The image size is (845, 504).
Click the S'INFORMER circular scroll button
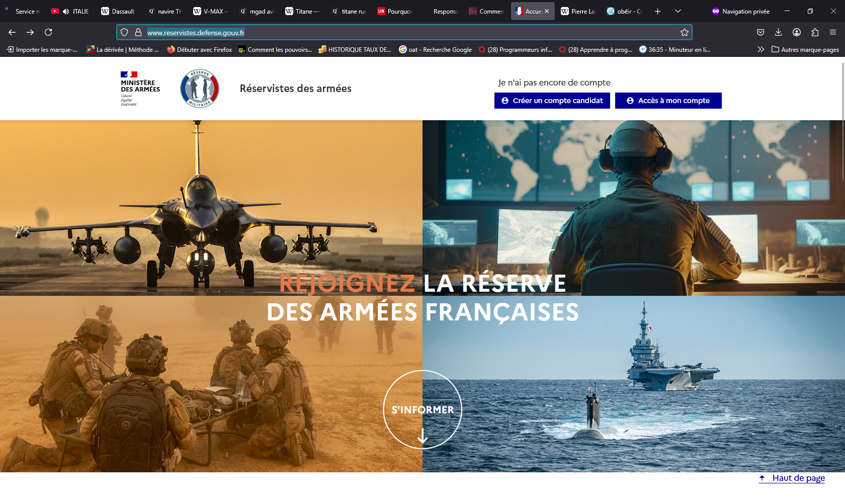(422, 409)
